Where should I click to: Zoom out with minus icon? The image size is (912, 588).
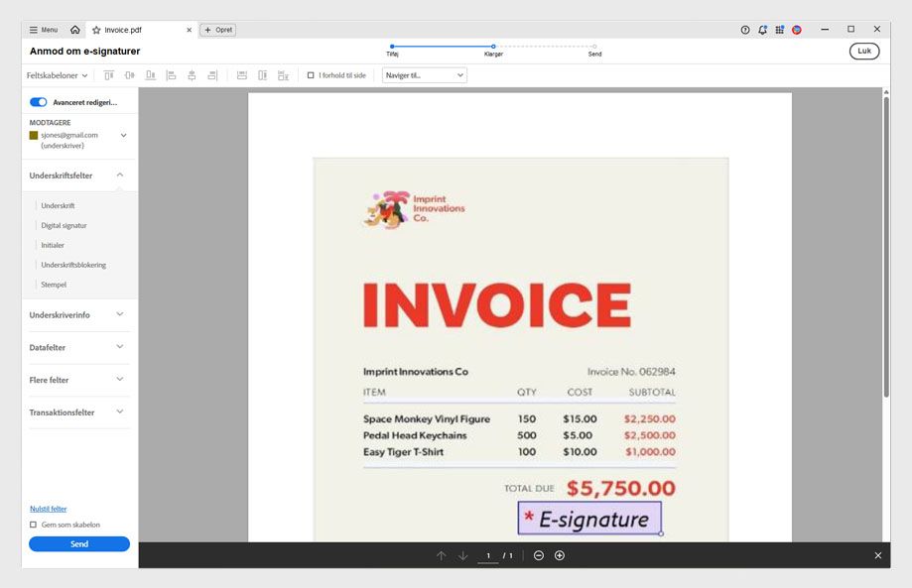point(539,555)
